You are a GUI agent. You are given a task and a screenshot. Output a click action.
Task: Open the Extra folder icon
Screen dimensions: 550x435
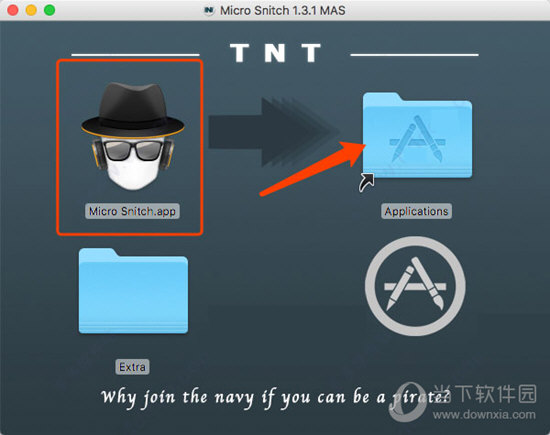pyautogui.click(x=133, y=291)
